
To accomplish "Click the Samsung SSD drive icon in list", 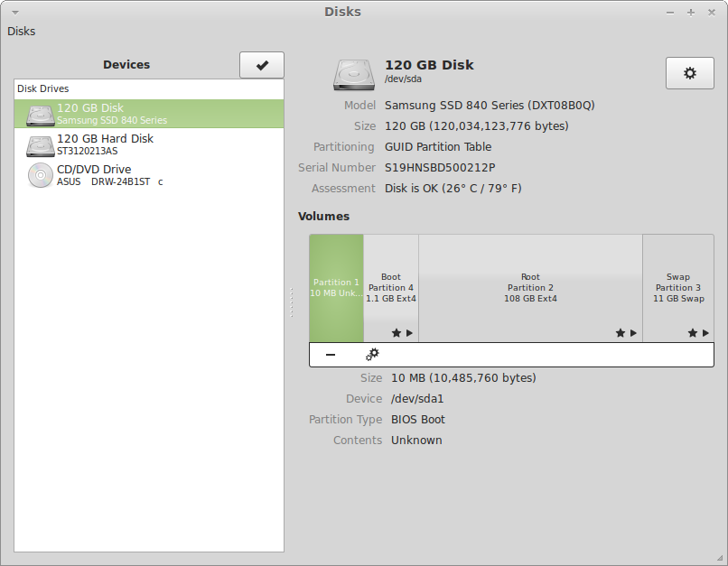I will 41,115.
